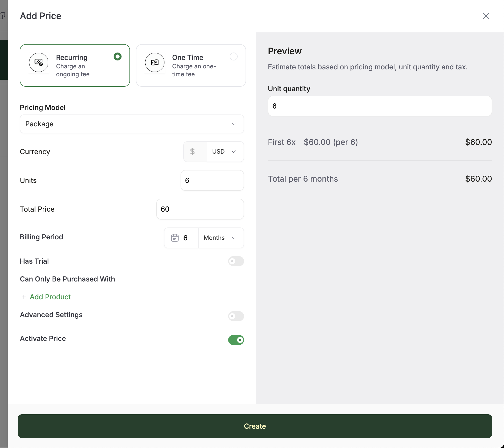Click the calendar icon in Billing Period
The height and width of the screenshot is (448, 504).
point(175,238)
